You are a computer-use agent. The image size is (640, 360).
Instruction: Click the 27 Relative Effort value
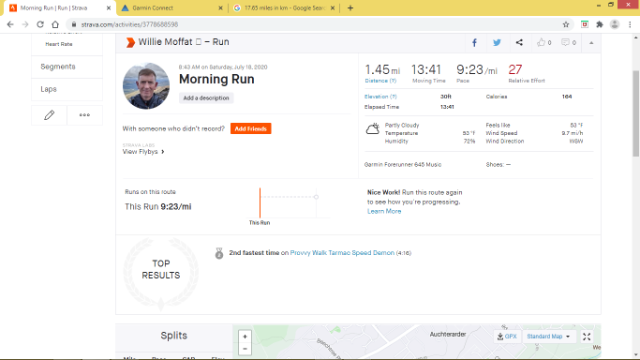515,70
